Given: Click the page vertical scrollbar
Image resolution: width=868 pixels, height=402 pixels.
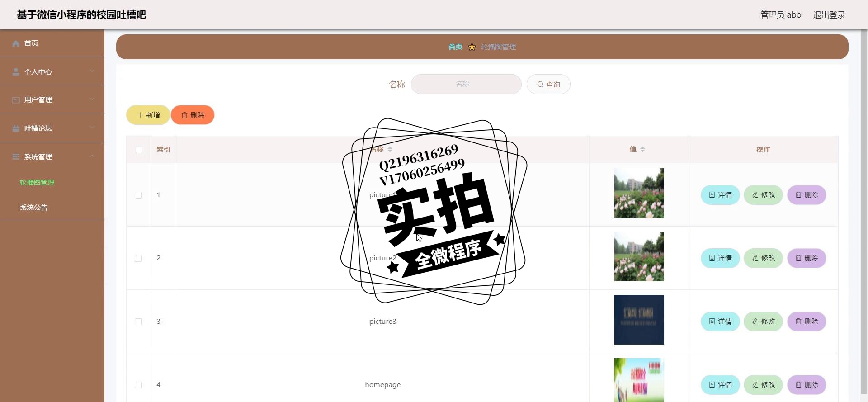Looking at the screenshot, I should click(x=864, y=213).
